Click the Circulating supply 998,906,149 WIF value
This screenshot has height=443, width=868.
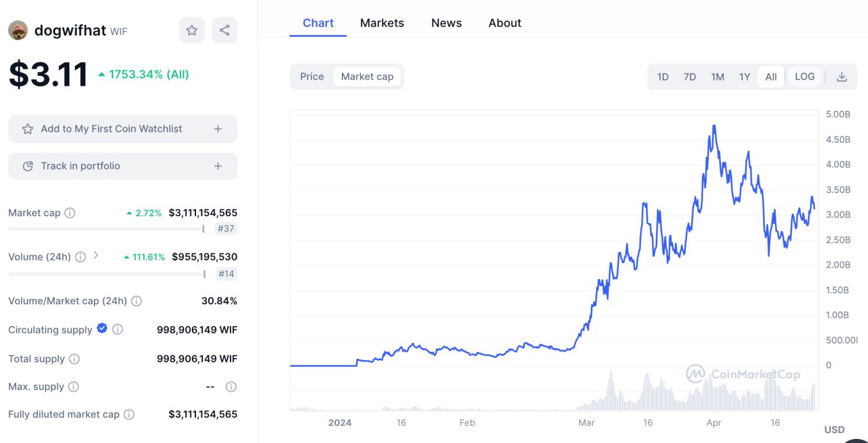click(197, 329)
